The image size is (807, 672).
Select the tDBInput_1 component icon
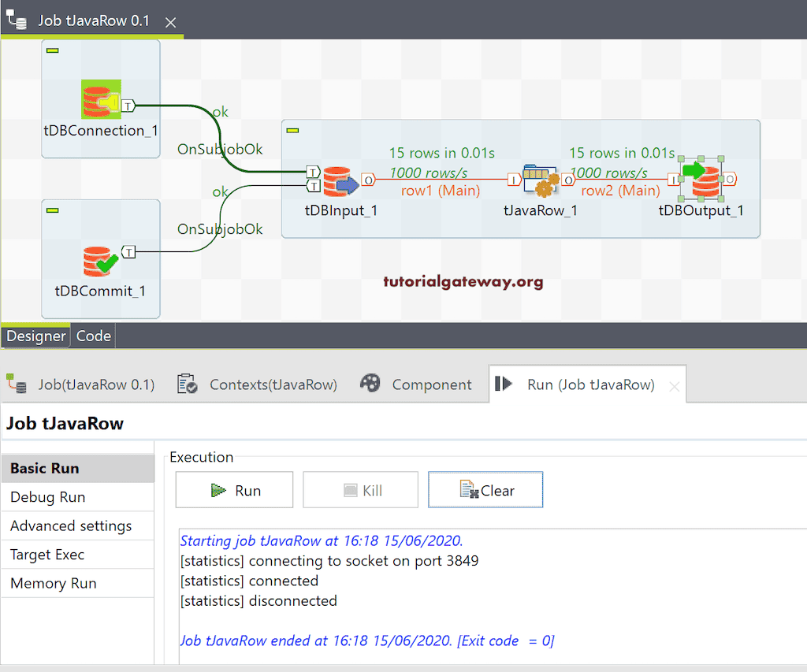pos(339,180)
